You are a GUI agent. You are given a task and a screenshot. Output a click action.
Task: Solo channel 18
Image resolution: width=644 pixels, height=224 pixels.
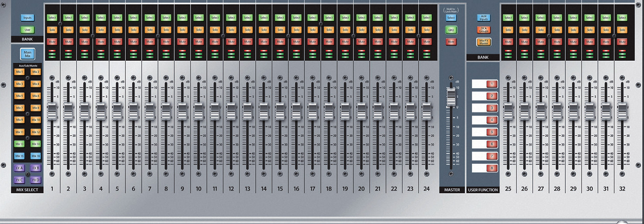tap(329, 30)
